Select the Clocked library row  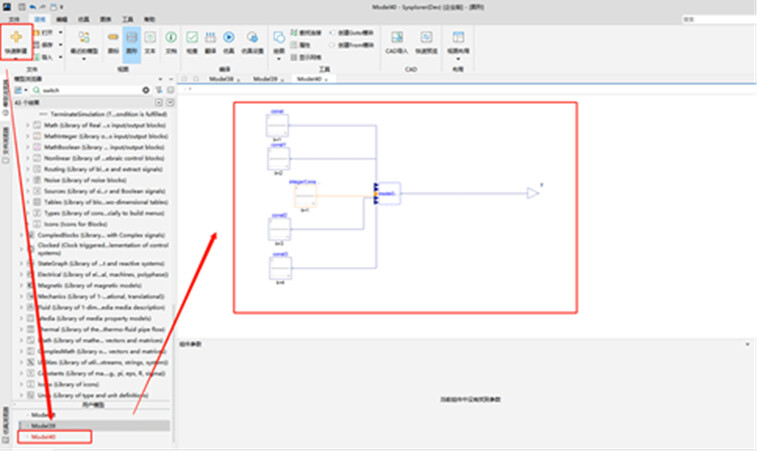[97, 249]
